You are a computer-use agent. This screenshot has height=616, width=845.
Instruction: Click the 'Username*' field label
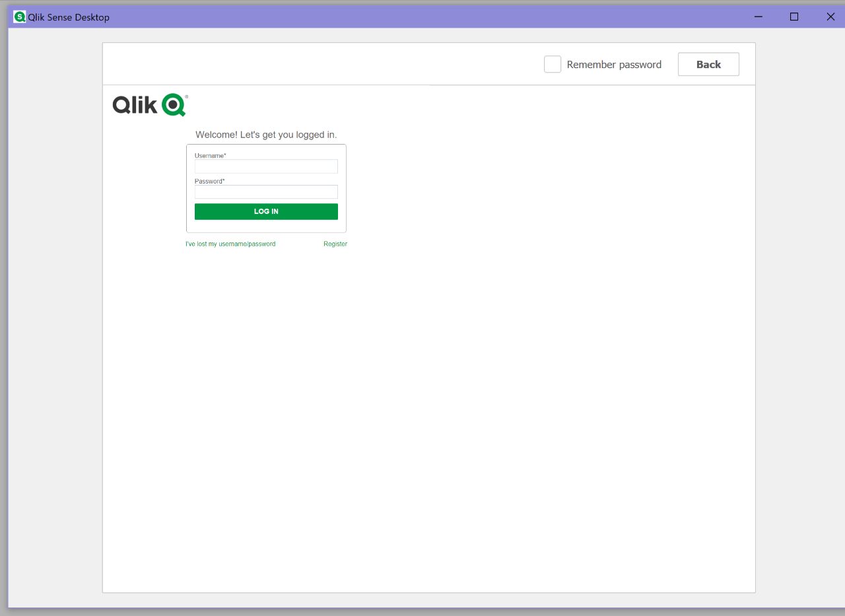(211, 155)
